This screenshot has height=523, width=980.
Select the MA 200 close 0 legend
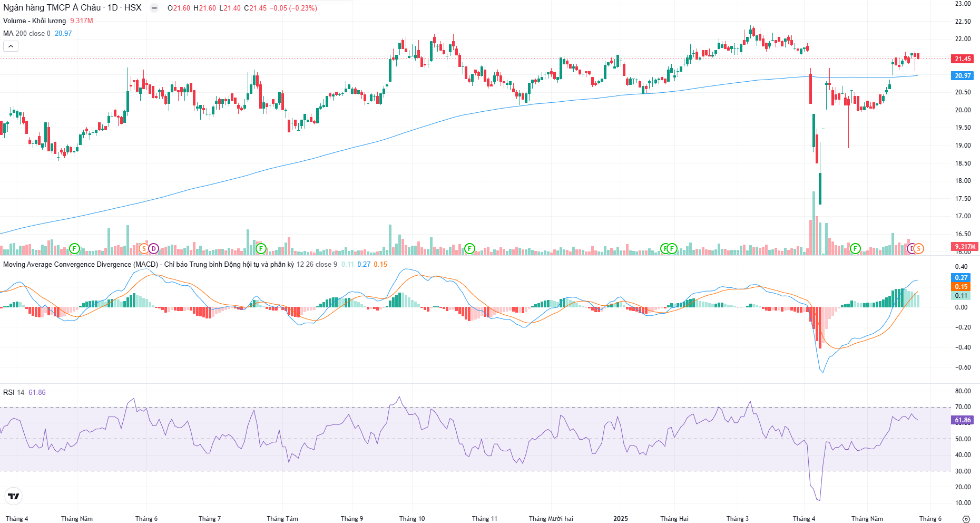[27, 33]
